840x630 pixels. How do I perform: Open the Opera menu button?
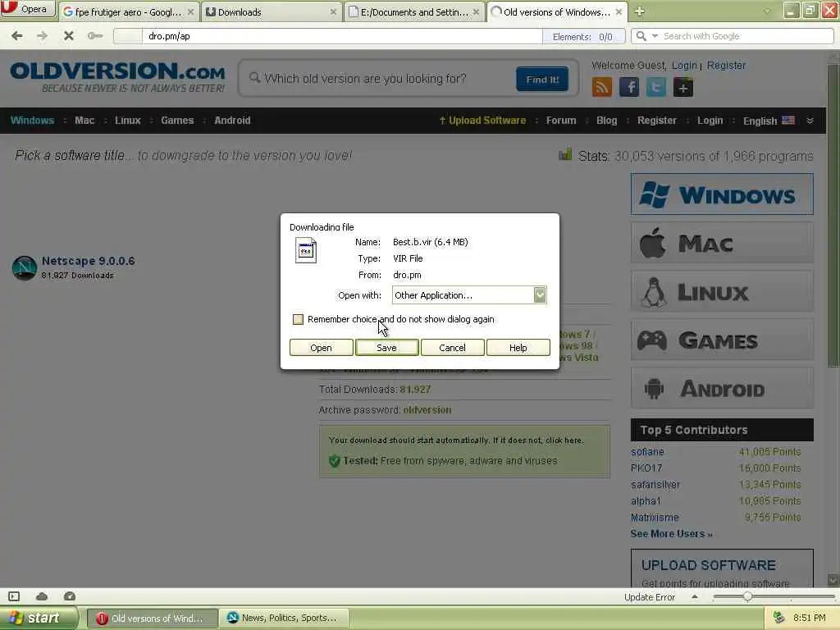(28, 9)
